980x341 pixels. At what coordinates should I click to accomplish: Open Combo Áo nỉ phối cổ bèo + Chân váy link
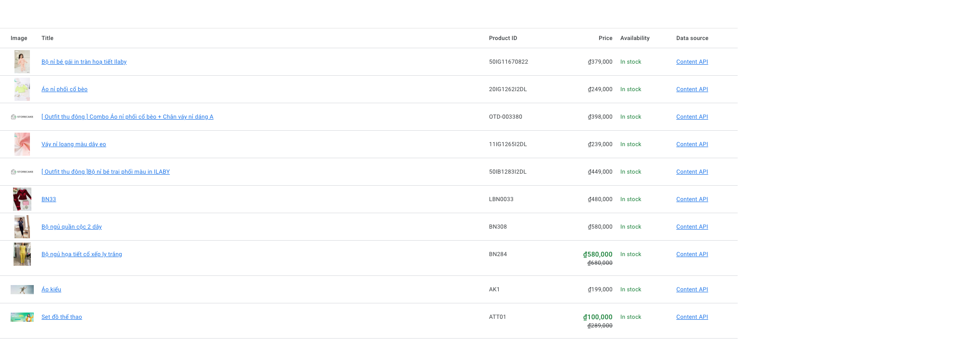tap(127, 117)
